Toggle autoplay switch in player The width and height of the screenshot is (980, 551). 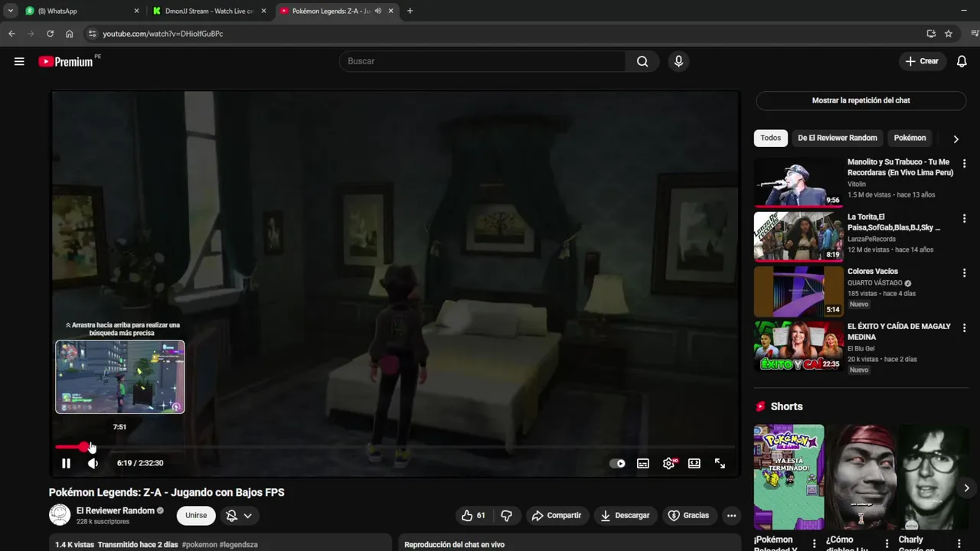(617, 463)
